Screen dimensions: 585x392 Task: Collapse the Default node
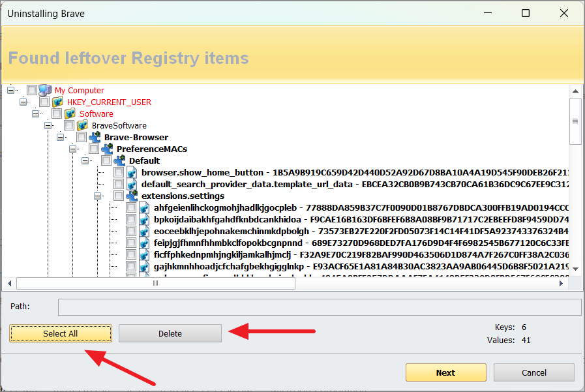click(x=85, y=160)
